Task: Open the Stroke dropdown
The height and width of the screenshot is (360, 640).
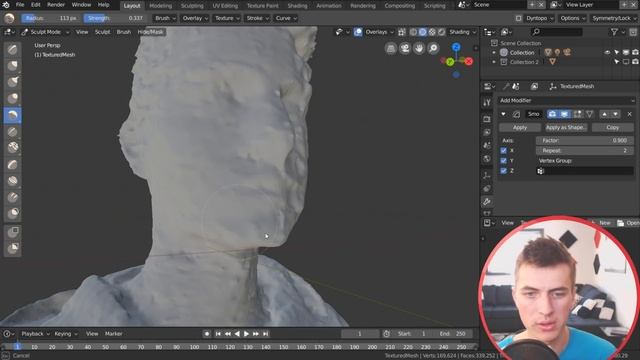Action: pyautogui.click(x=257, y=18)
